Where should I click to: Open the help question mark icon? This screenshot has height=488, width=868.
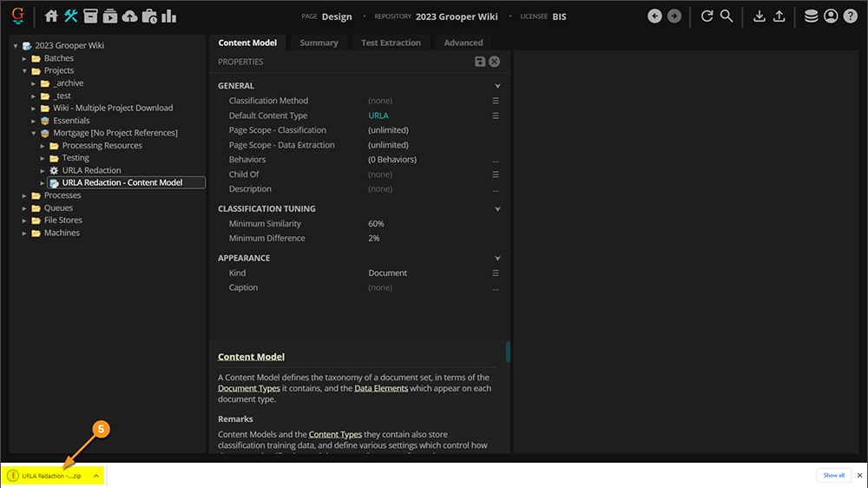851,16
